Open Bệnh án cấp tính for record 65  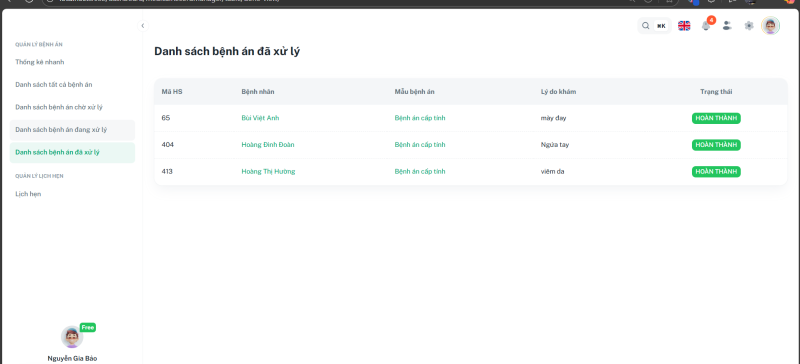(x=420, y=118)
